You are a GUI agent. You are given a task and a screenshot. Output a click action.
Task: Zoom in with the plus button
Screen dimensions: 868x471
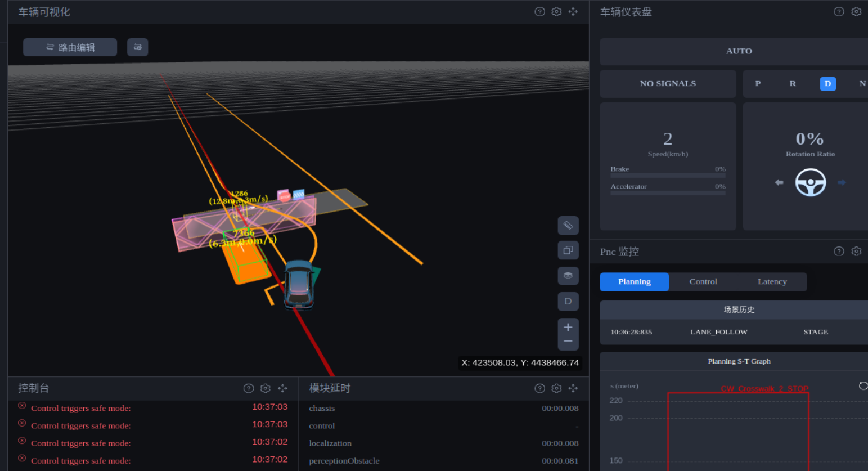[568, 328]
